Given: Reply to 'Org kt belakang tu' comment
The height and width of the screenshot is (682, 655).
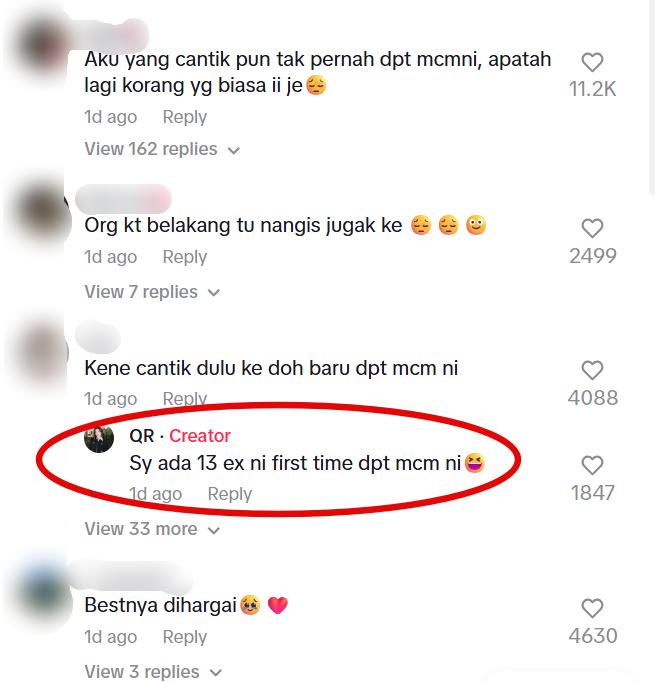Looking at the screenshot, I should [185, 257].
